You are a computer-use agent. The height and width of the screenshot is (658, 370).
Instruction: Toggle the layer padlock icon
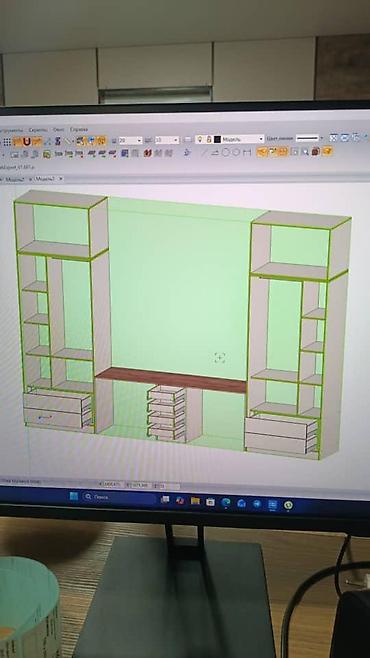click(208, 139)
